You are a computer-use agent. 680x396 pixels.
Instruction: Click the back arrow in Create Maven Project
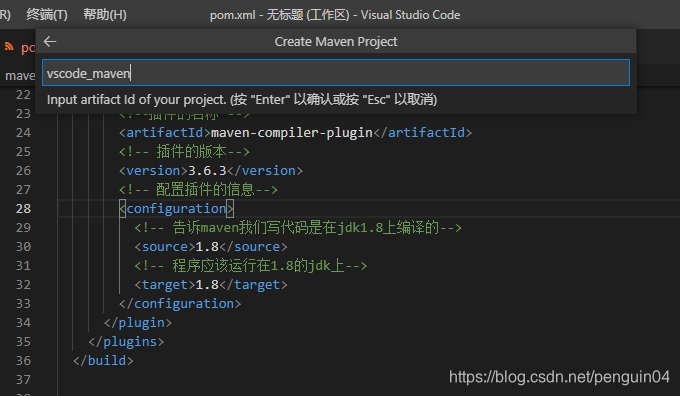point(50,42)
